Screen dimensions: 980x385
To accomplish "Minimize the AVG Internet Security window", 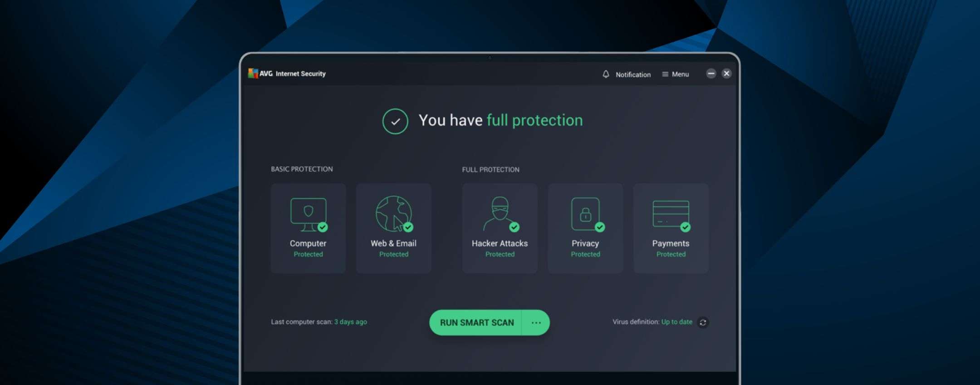I will point(711,74).
